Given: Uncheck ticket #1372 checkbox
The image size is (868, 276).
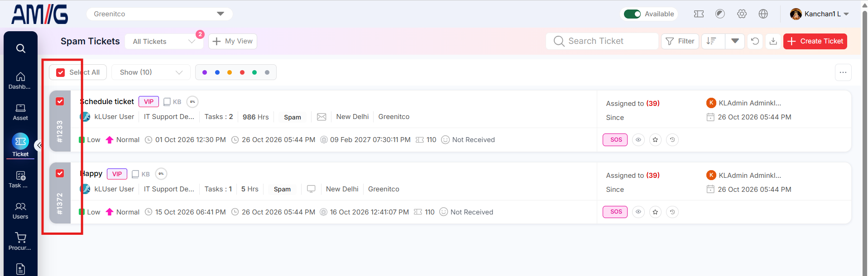Looking at the screenshot, I should 60,173.
